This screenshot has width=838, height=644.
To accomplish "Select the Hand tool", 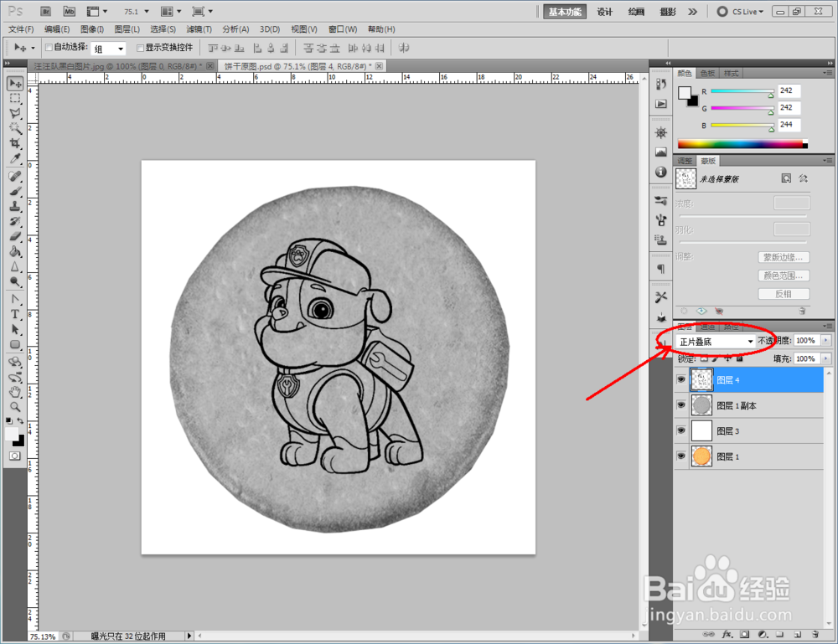I will 15,393.
